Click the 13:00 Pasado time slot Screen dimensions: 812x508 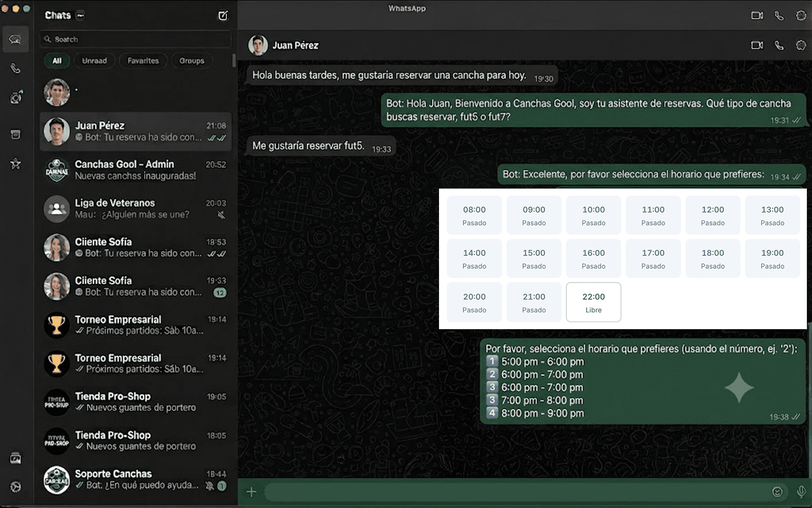[x=772, y=215]
